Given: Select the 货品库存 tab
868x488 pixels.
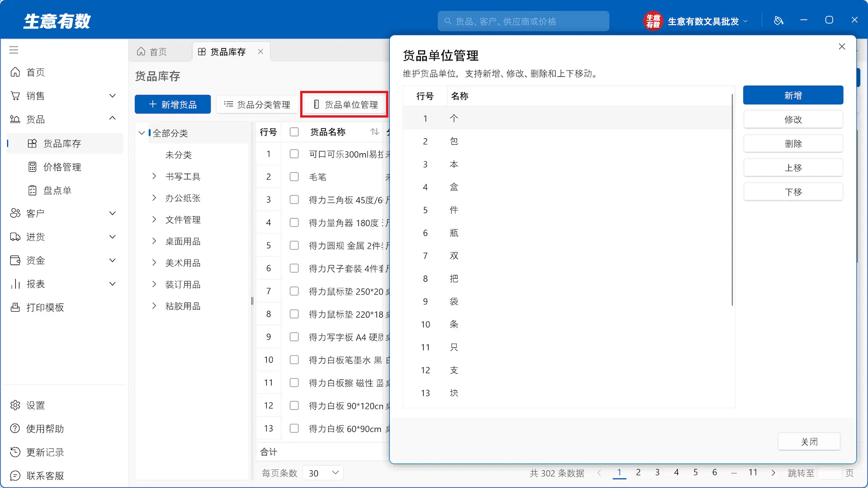Looking at the screenshot, I should click(x=228, y=52).
